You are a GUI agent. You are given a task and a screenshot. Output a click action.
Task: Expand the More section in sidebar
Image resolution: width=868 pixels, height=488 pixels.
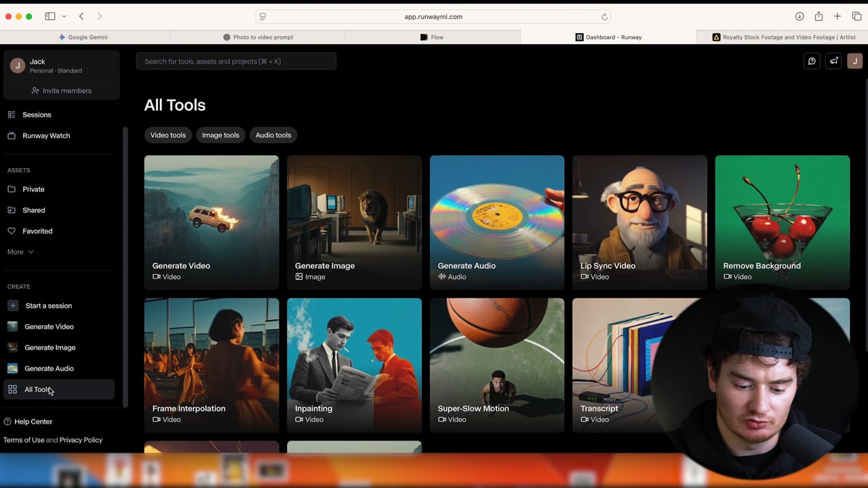(20, 252)
